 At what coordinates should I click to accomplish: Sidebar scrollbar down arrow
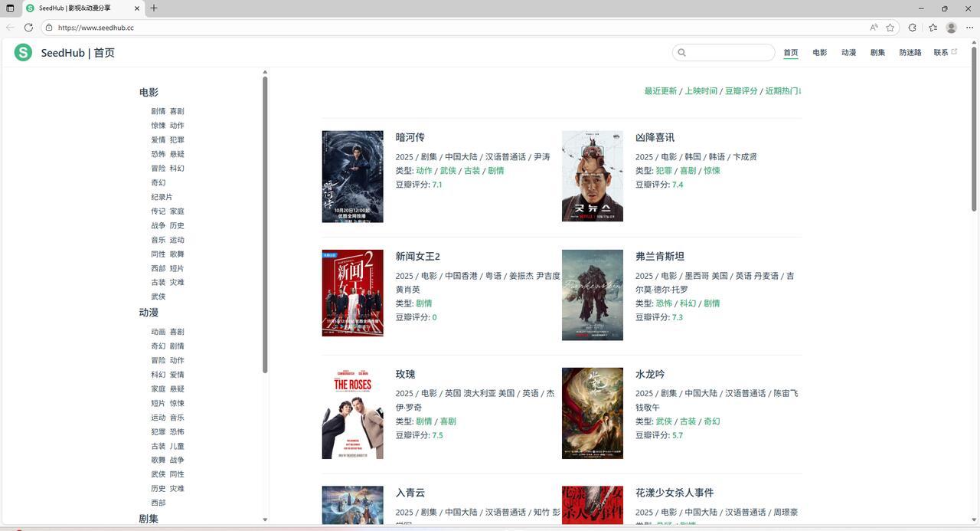[x=265, y=520]
